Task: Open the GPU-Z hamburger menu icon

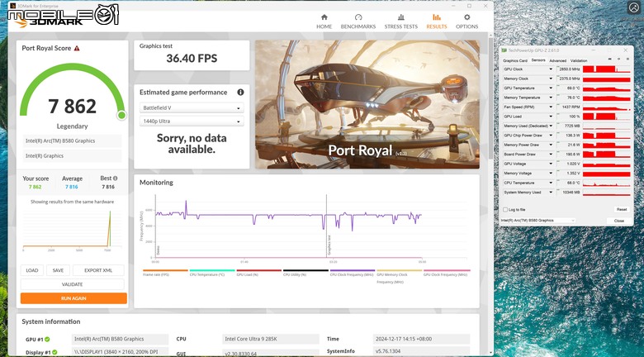Action: 627,59
